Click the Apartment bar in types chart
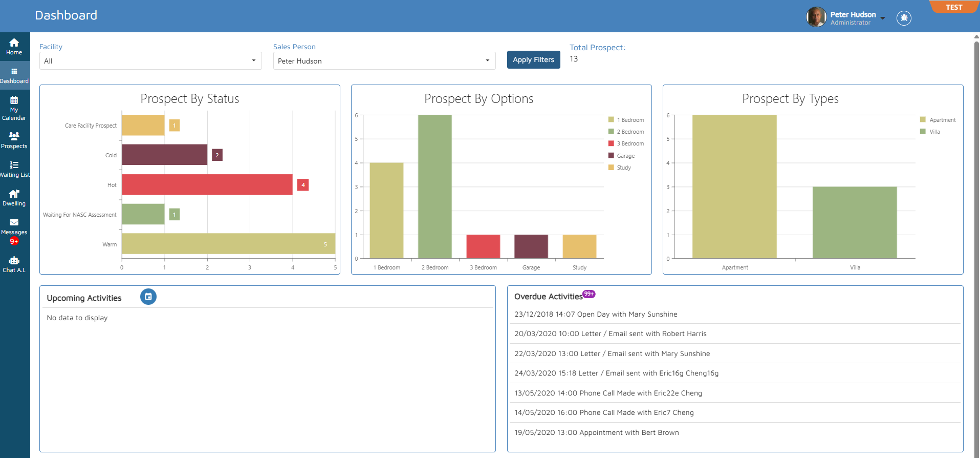 click(x=734, y=186)
